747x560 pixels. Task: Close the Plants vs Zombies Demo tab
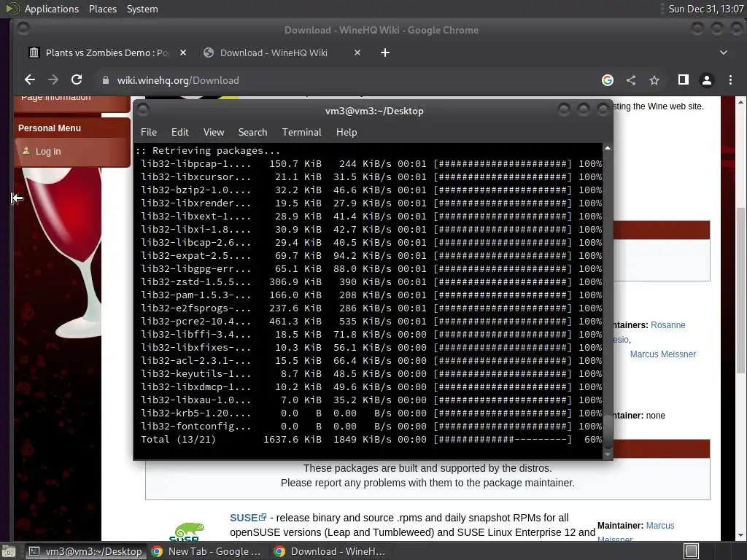[x=183, y=52]
